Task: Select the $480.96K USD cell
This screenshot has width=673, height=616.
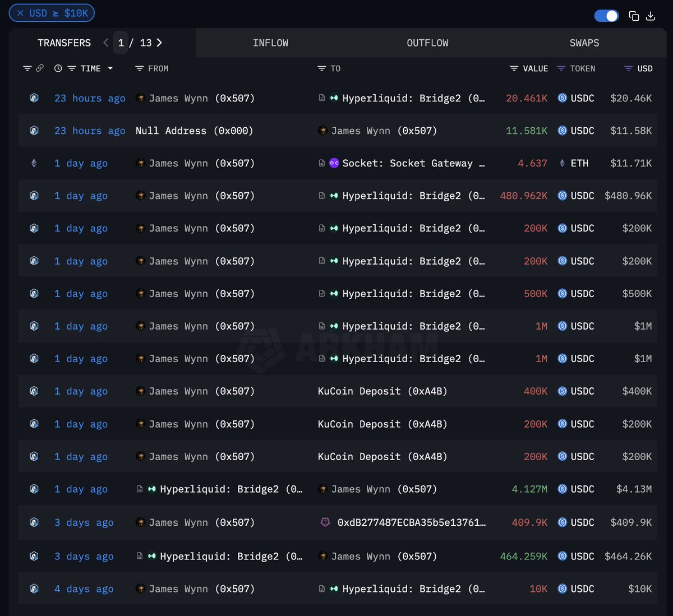Action: [x=628, y=196]
